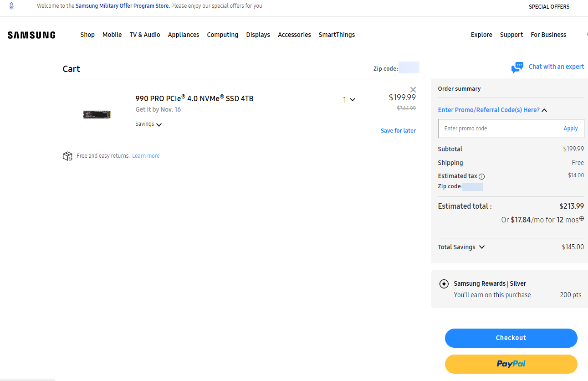Click the financing plus icon after mos
The height and width of the screenshot is (381, 588).
[x=582, y=219]
